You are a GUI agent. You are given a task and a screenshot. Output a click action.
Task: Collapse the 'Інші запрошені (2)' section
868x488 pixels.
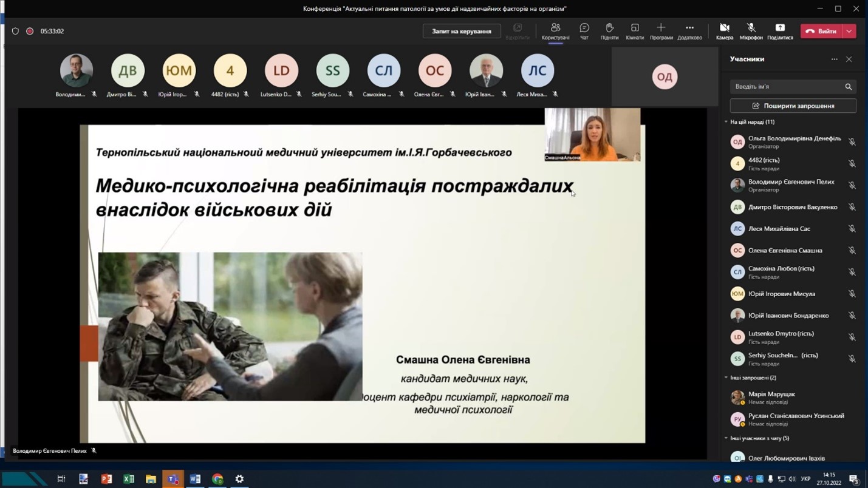(x=726, y=378)
